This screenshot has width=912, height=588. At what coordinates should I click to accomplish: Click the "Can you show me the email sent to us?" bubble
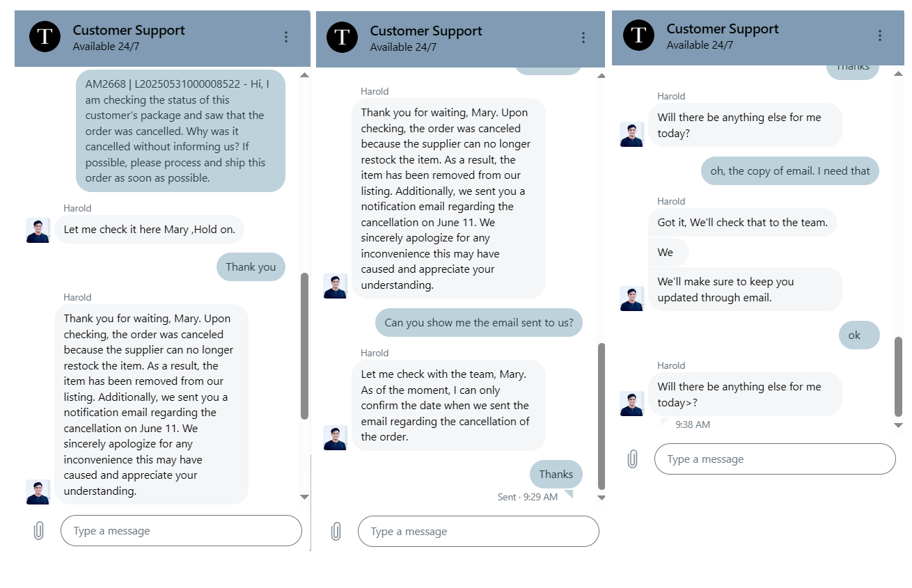coord(479,323)
